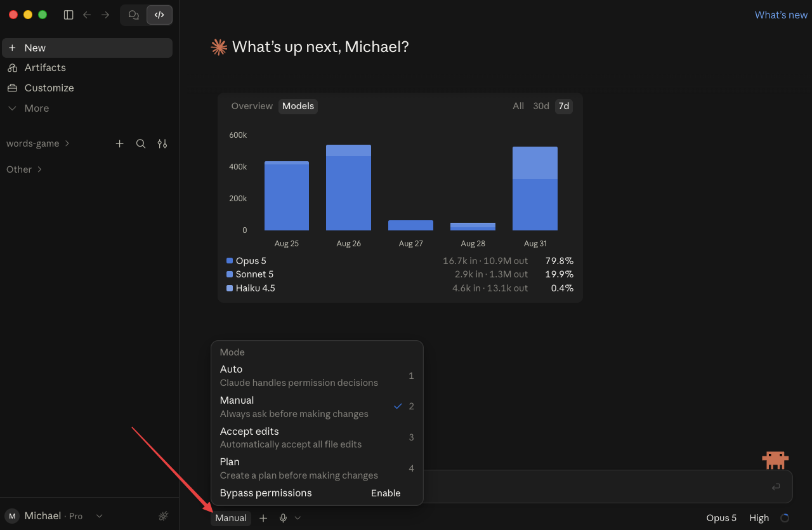The height and width of the screenshot is (530, 812).
Task: Click the Opus 5 legend color square
Action: pos(230,261)
